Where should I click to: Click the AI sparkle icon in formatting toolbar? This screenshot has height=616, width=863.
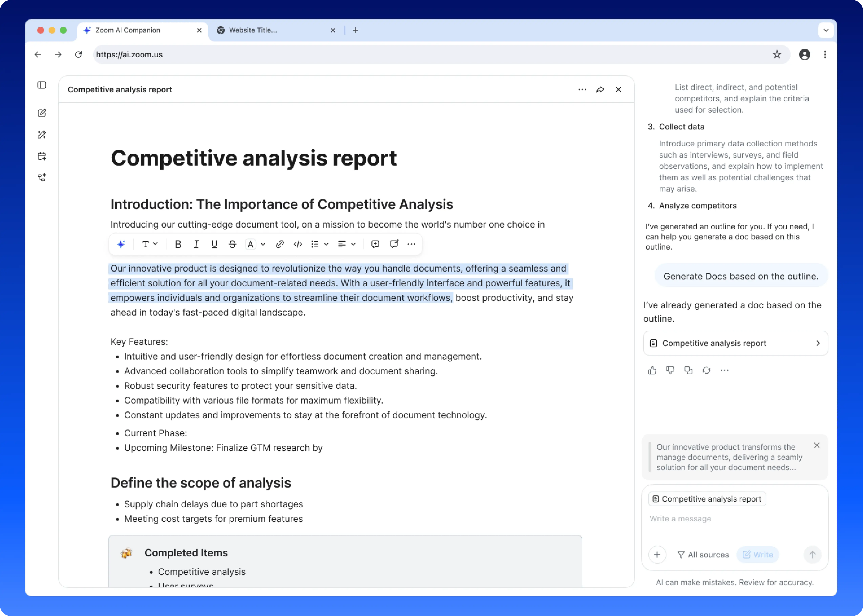click(121, 244)
